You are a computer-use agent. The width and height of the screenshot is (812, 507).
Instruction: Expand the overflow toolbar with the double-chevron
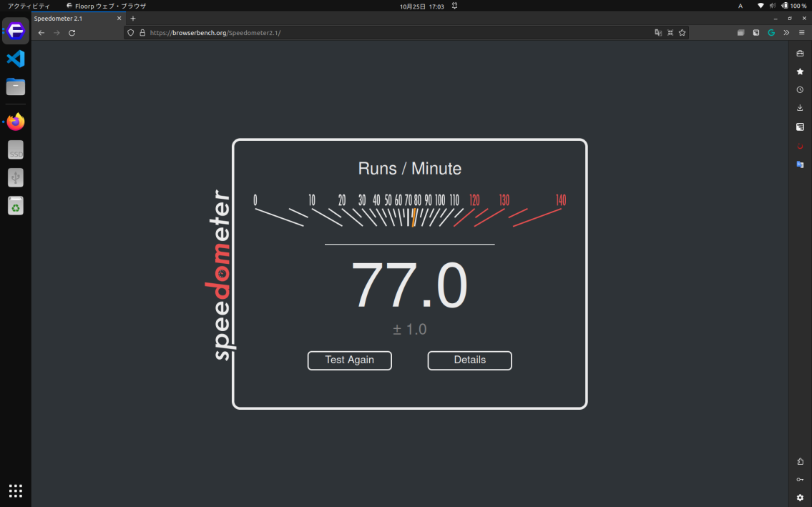point(786,32)
